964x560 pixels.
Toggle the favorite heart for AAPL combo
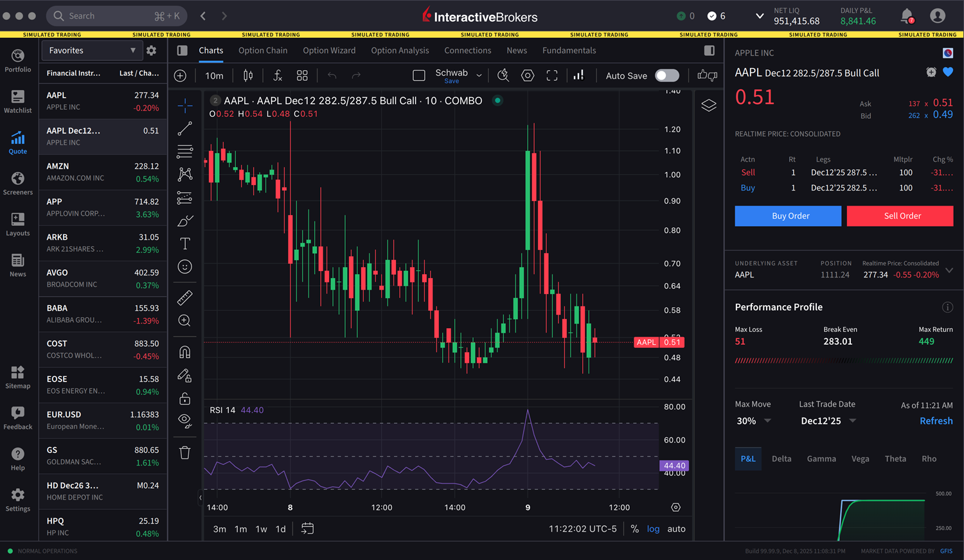948,73
